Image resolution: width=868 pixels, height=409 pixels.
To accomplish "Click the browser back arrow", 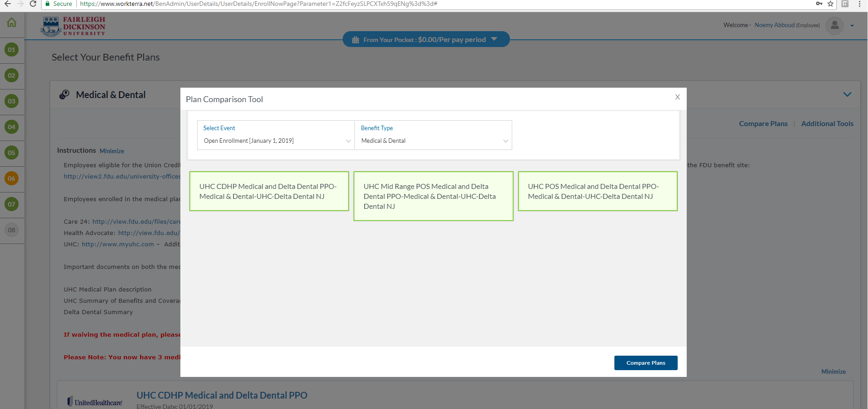I will coord(7,4).
